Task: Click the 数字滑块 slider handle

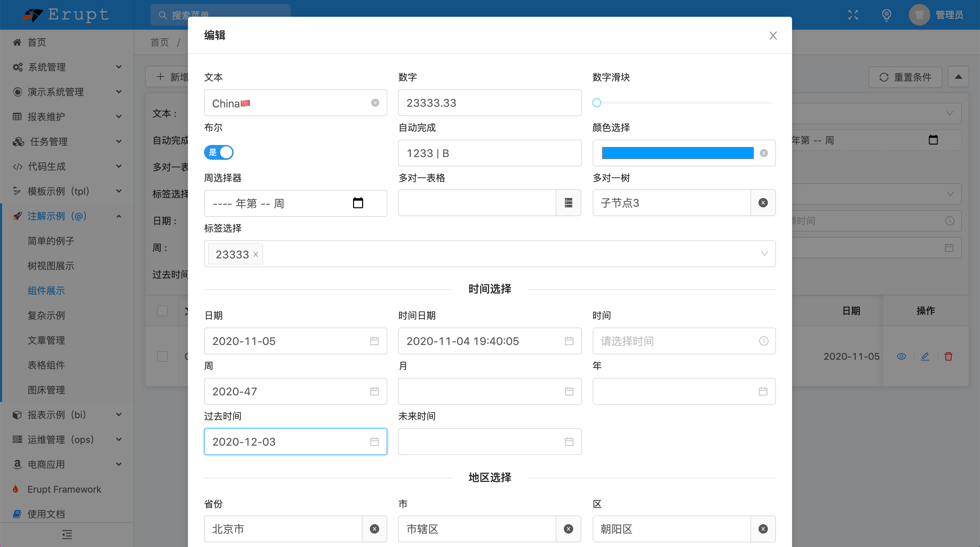Action: click(596, 102)
